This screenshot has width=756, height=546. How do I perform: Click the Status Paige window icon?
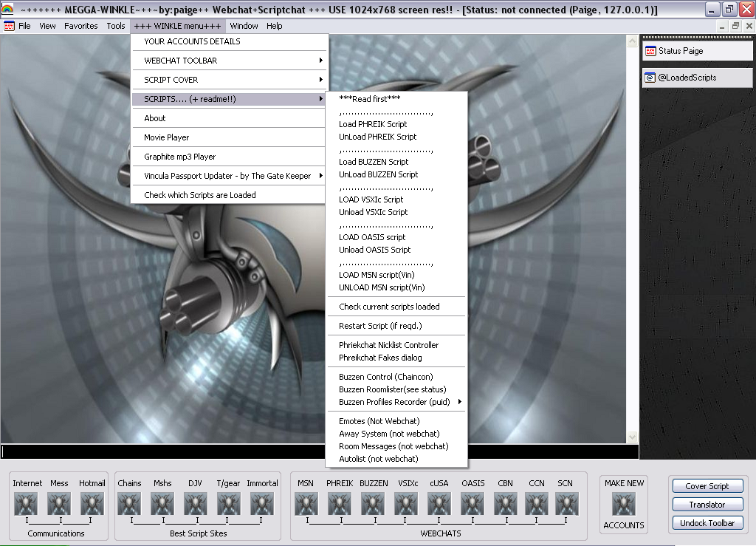(x=650, y=51)
